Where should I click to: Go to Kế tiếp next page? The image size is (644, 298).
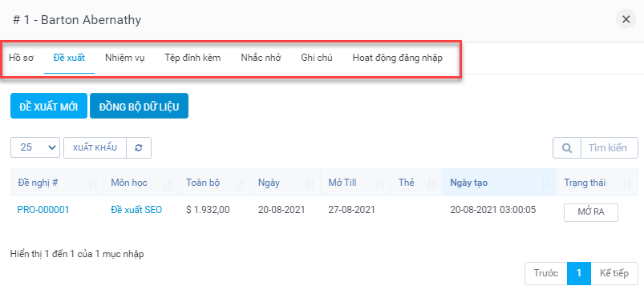tap(614, 273)
